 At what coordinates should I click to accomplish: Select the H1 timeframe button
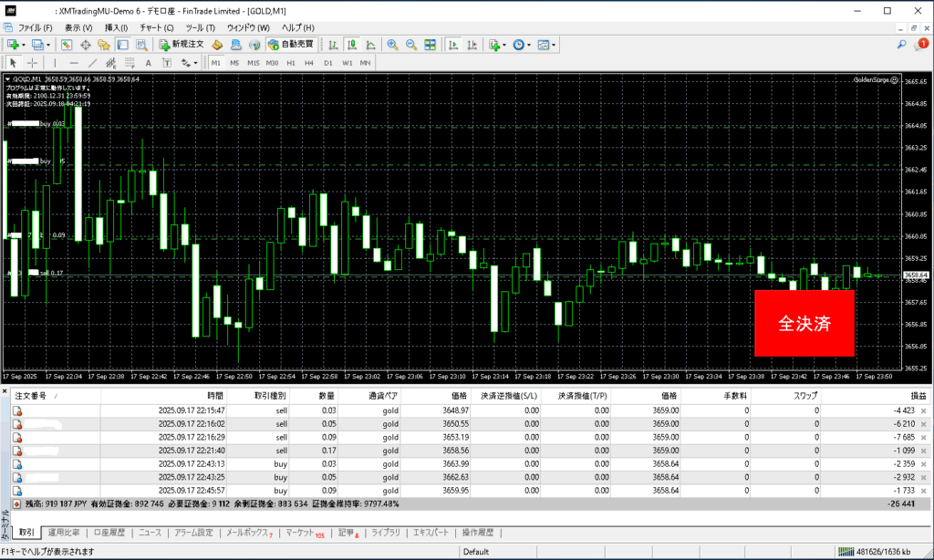(x=291, y=63)
